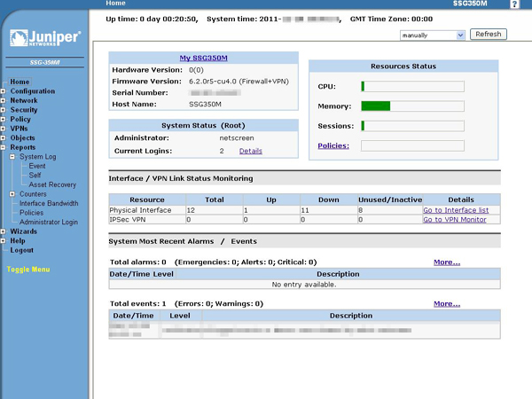The height and width of the screenshot is (399, 532).
Task: Open Interface Bandwidth report
Action: click(x=49, y=203)
